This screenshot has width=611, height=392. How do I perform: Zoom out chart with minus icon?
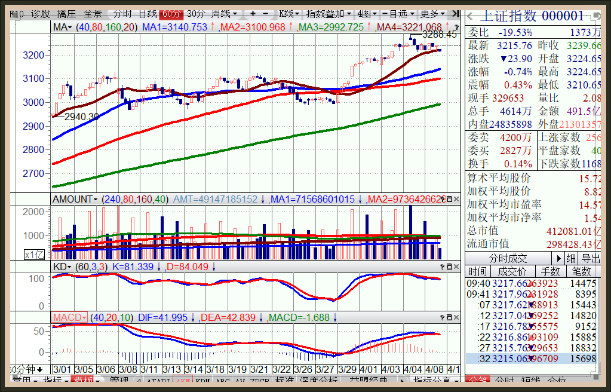point(265,14)
